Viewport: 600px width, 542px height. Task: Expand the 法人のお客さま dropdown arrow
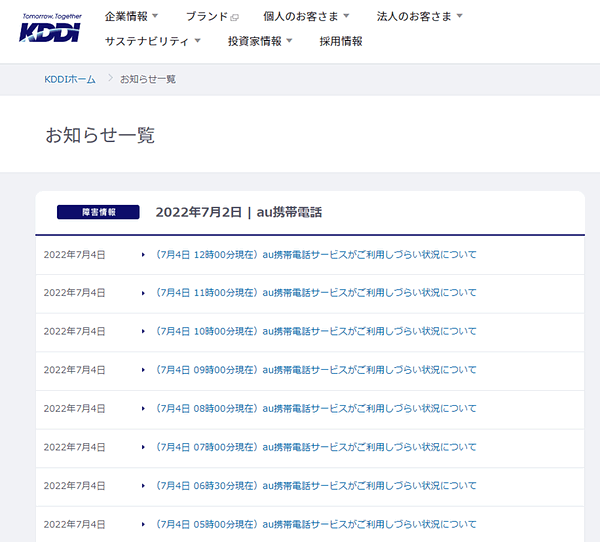pyautogui.click(x=460, y=16)
